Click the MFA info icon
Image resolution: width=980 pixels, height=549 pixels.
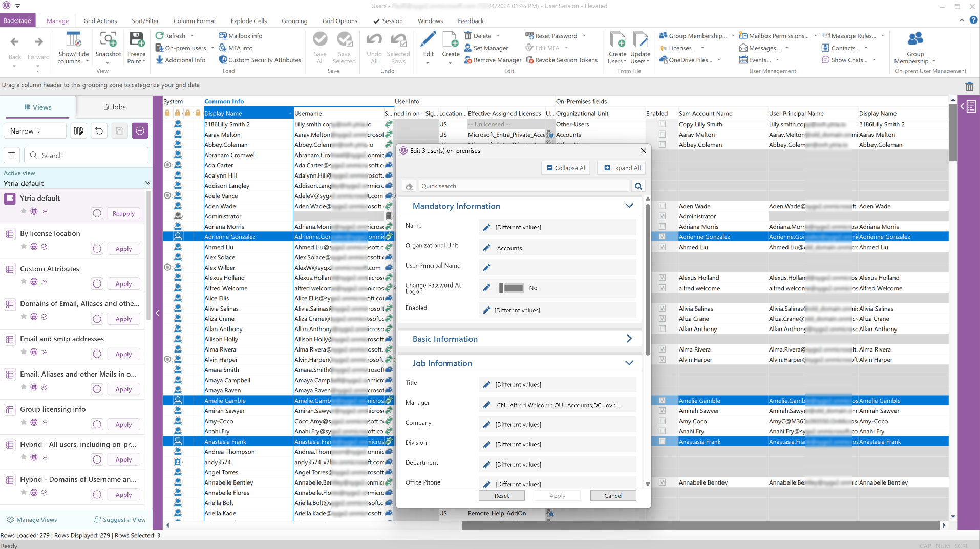[x=223, y=48]
